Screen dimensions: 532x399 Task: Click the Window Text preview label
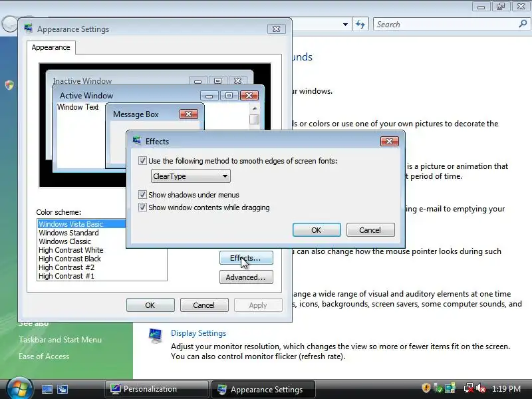(x=78, y=107)
